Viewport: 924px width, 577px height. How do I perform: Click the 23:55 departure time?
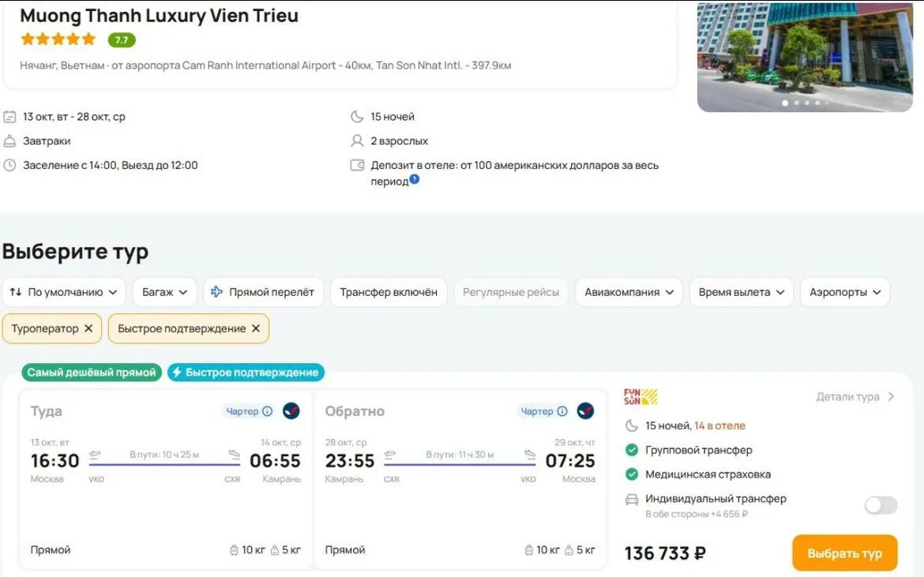(x=349, y=461)
